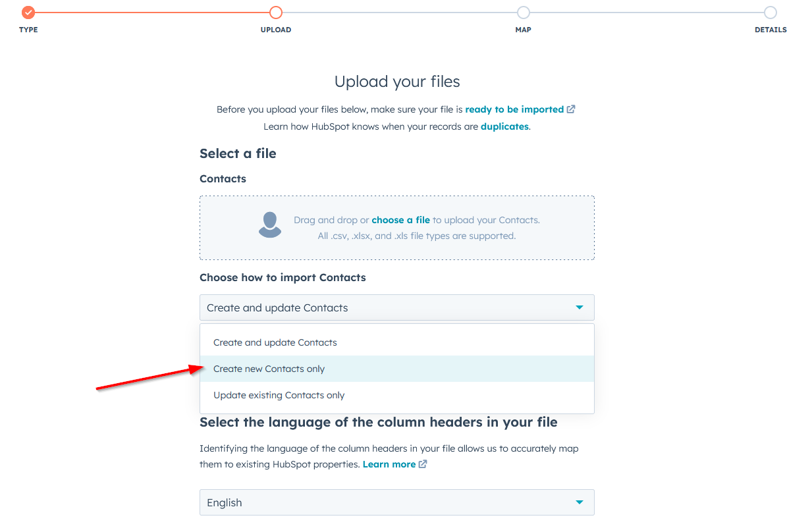Click the "duplicates" link

pyautogui.click(x=504, y=126)
